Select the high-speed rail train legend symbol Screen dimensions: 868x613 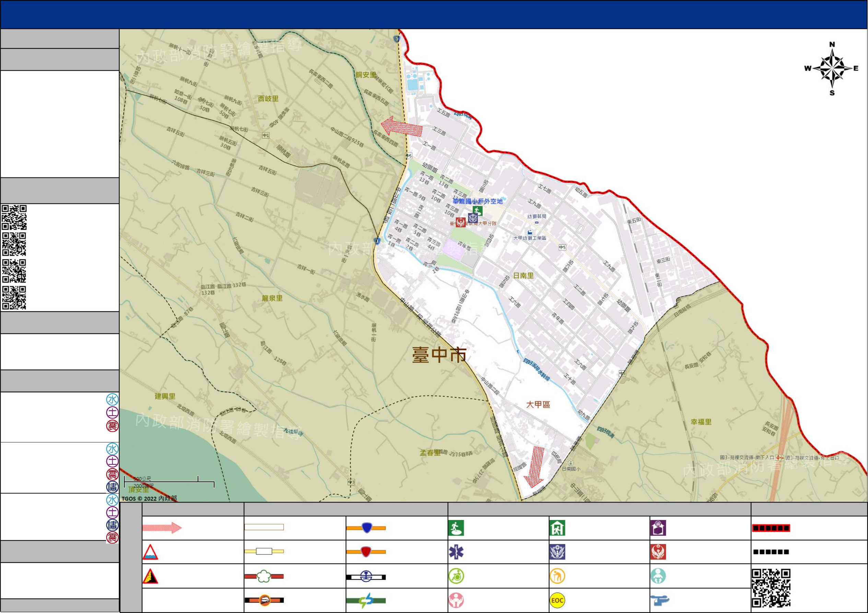click(264, 601)
